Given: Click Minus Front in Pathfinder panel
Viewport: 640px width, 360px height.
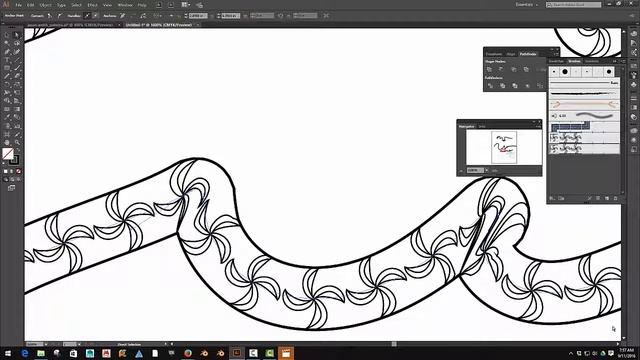Looking at the screenshot, I should (501, 69).
